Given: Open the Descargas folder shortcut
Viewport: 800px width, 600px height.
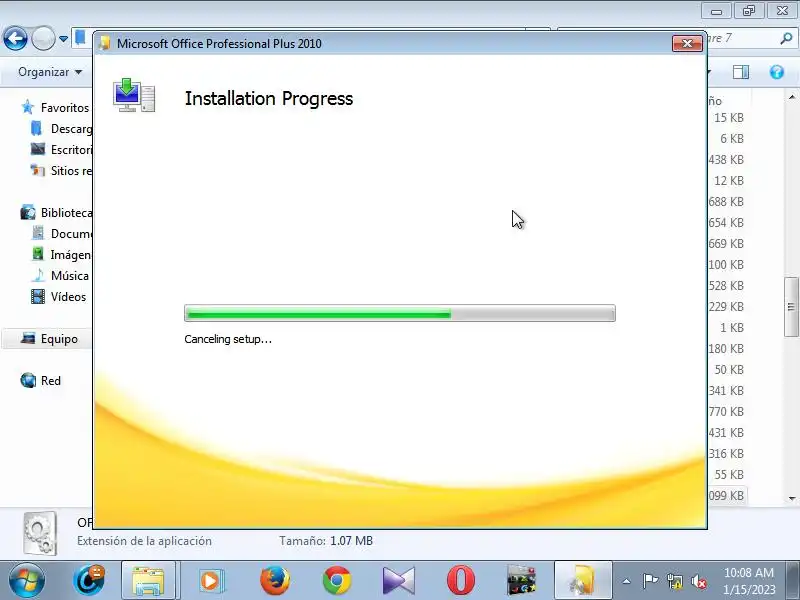Looking at the screenshot, I should tap(71, 129).
